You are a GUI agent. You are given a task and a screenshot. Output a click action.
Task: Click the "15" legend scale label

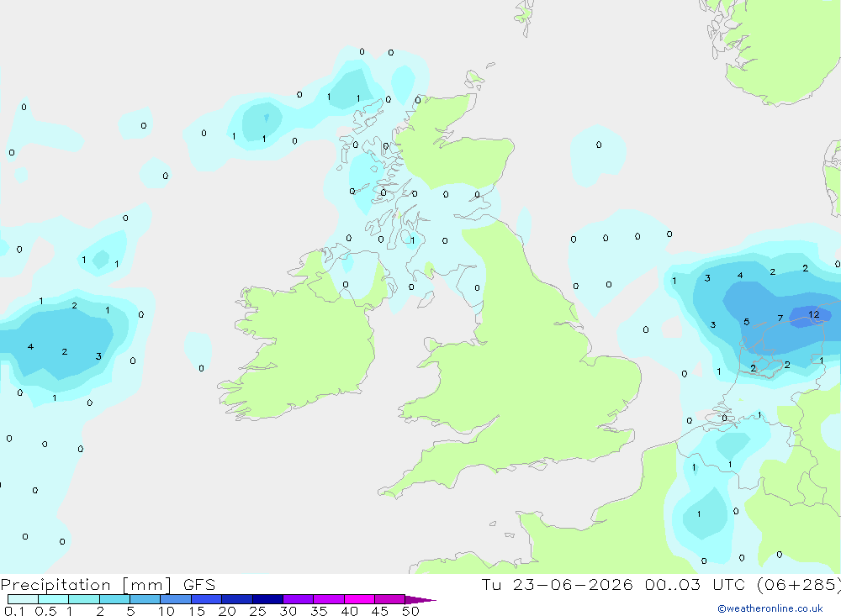click(x=197, y=611)
